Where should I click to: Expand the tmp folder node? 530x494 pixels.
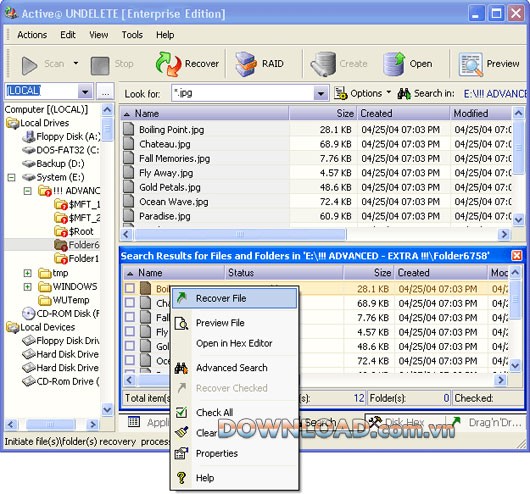point(27,273)
